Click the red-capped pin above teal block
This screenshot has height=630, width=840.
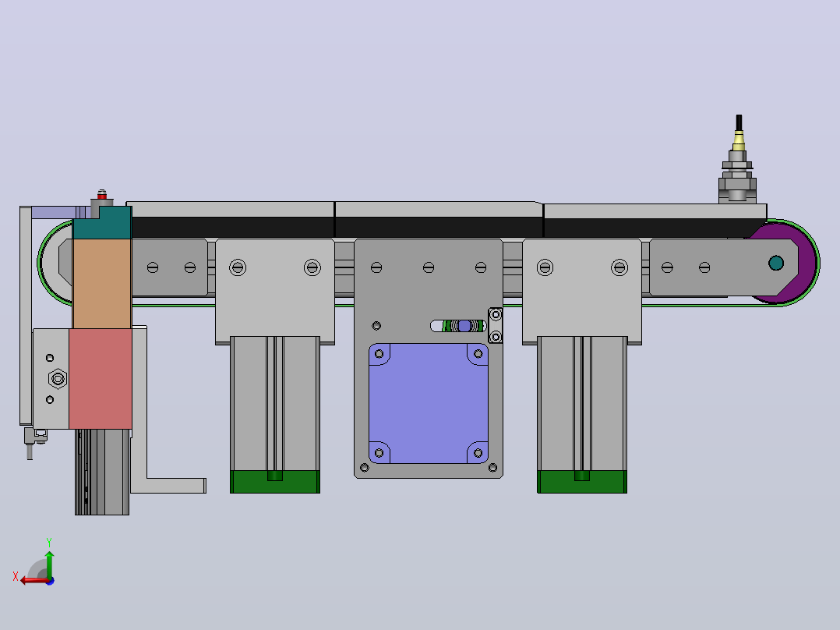tap(102, 195)
